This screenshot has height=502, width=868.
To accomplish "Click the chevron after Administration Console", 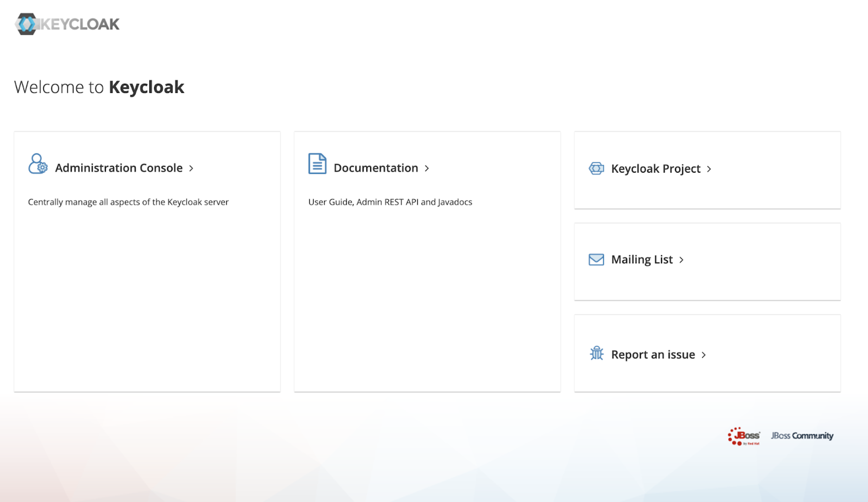I will 191,168.
